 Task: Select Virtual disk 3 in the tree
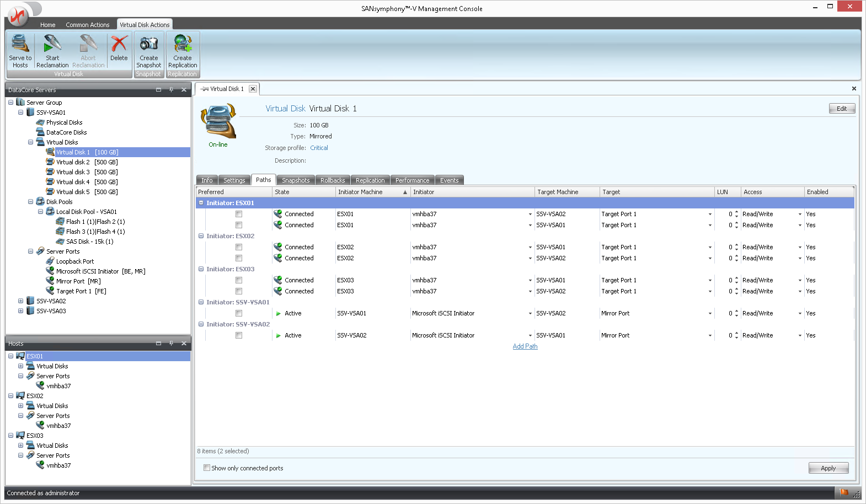coord(72,172)
